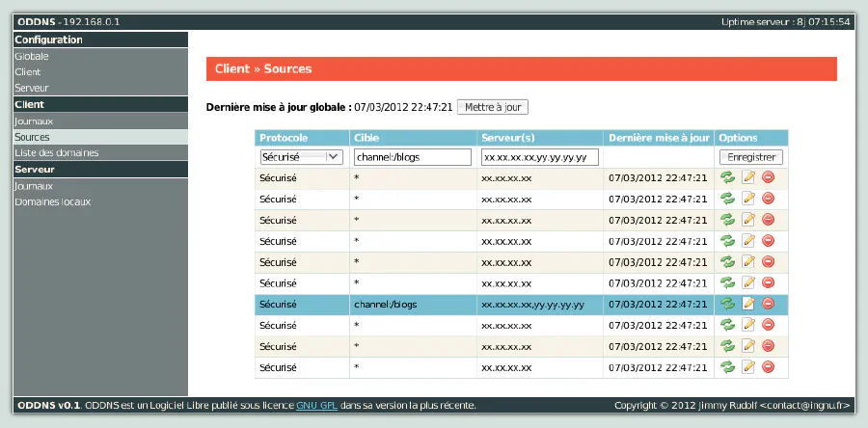Screen dimensions: 868x428
Task: Open Journaux under the Client section
Action: [x=34, y=120]
